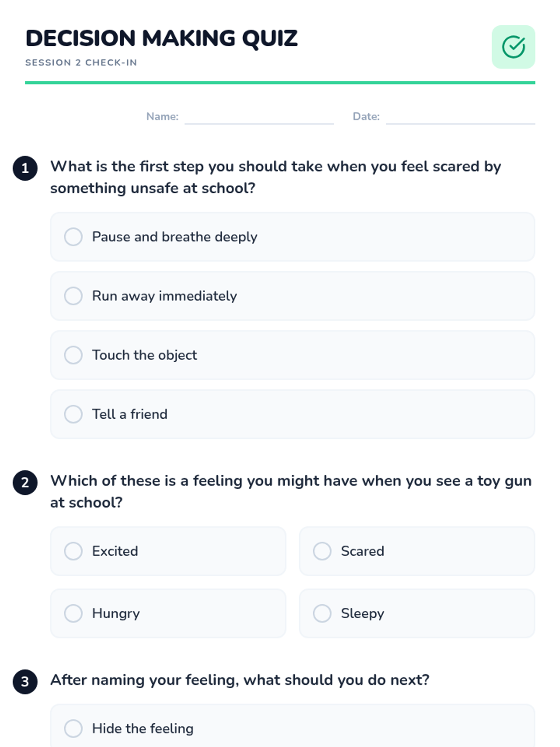Click the Name input line
This screenshot has width=560, height=747.
pyautogui.click(x=259, y=118)
